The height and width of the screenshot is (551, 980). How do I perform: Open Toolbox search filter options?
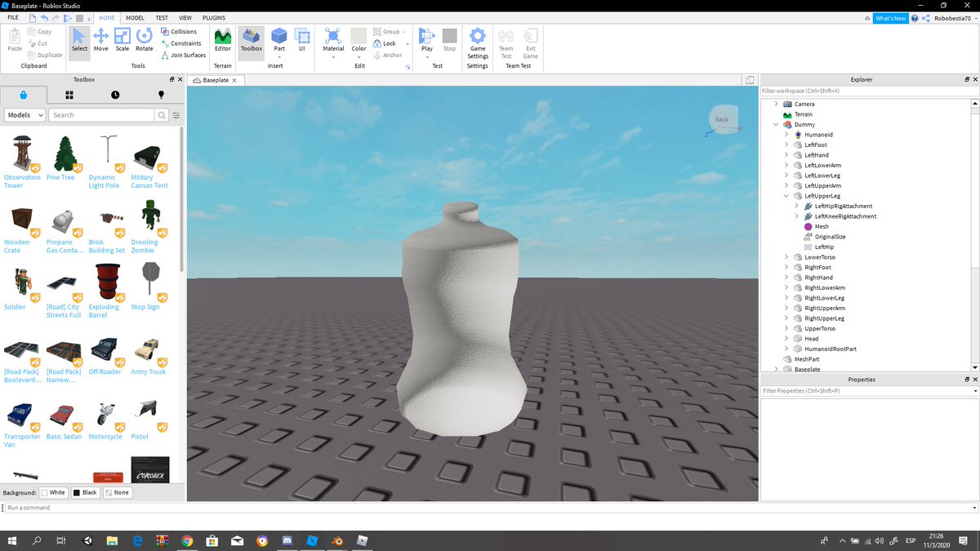(176, 115)
